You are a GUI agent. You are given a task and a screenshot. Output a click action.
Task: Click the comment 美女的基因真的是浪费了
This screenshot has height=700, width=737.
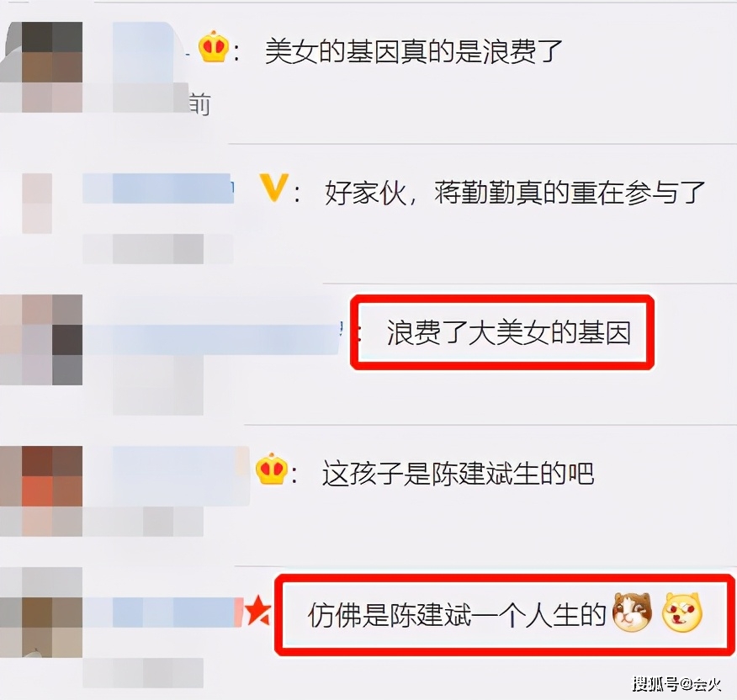point(413,50)
